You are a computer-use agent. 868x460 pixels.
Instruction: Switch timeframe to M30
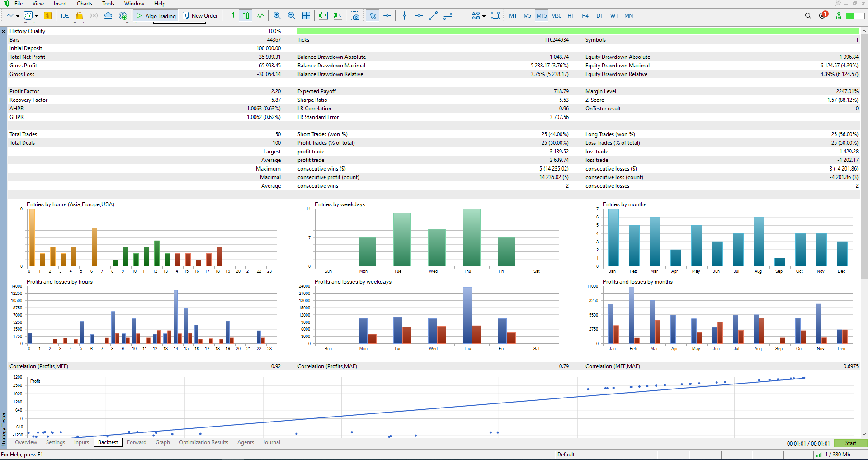tap(556, 16)
